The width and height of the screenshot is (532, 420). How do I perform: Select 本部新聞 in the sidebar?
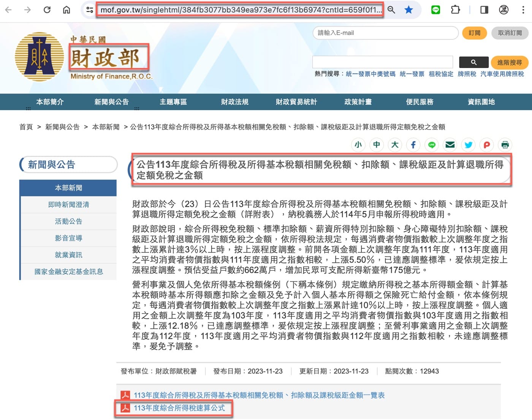[x=68, y=188]
